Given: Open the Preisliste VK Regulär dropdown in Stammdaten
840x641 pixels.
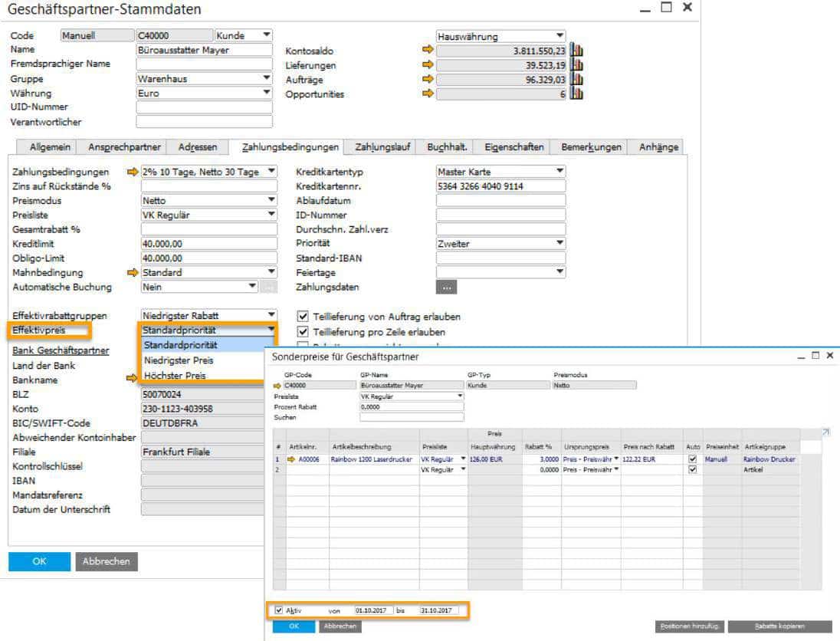Looking at the screenshot, I should point(271,215).
